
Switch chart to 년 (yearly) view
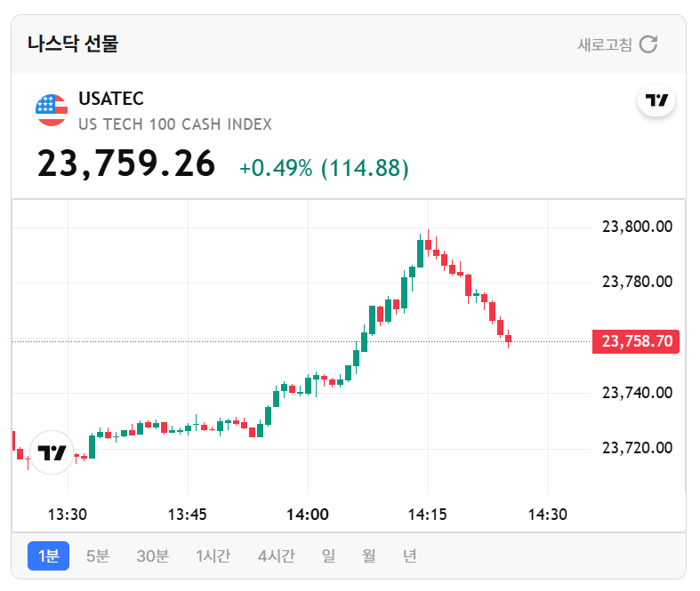pyautogui.click(x=409, y=556)
